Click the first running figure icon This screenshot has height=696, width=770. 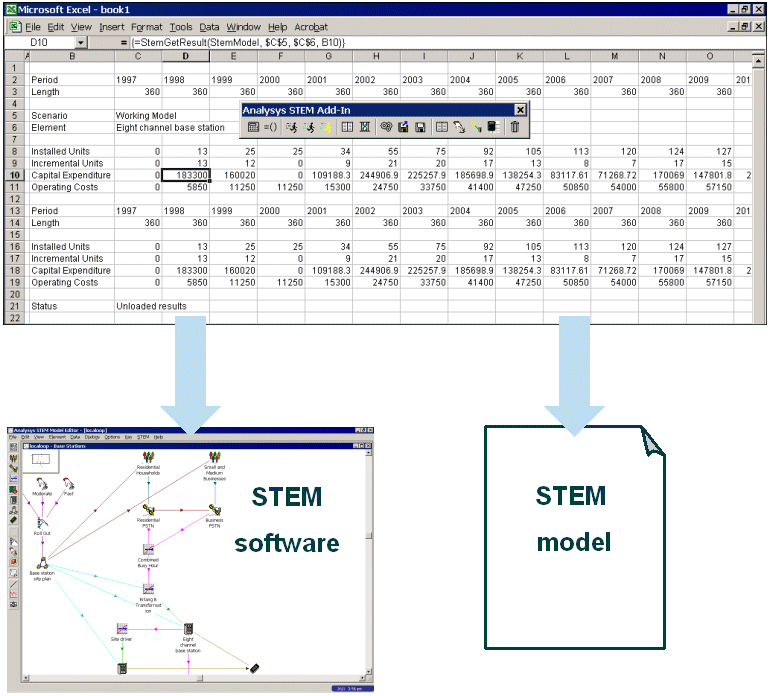point(291,127)
